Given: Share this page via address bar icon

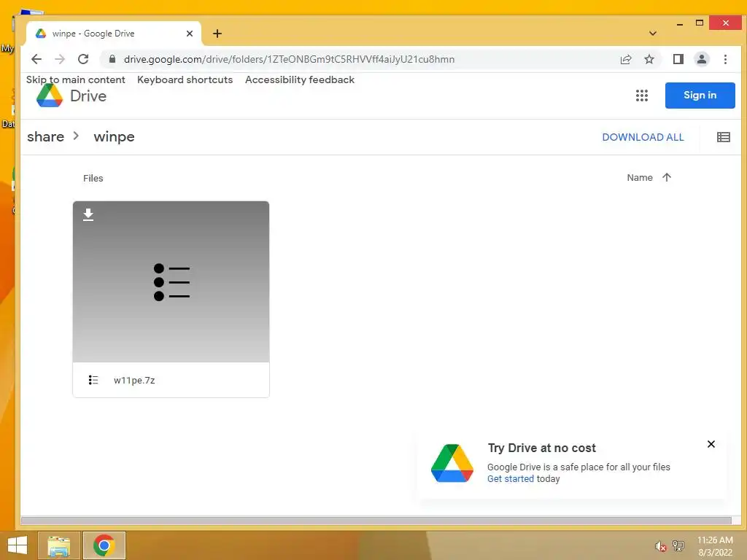Looking at the screenshot, I should pyautogui.click(x=625, y=59).
